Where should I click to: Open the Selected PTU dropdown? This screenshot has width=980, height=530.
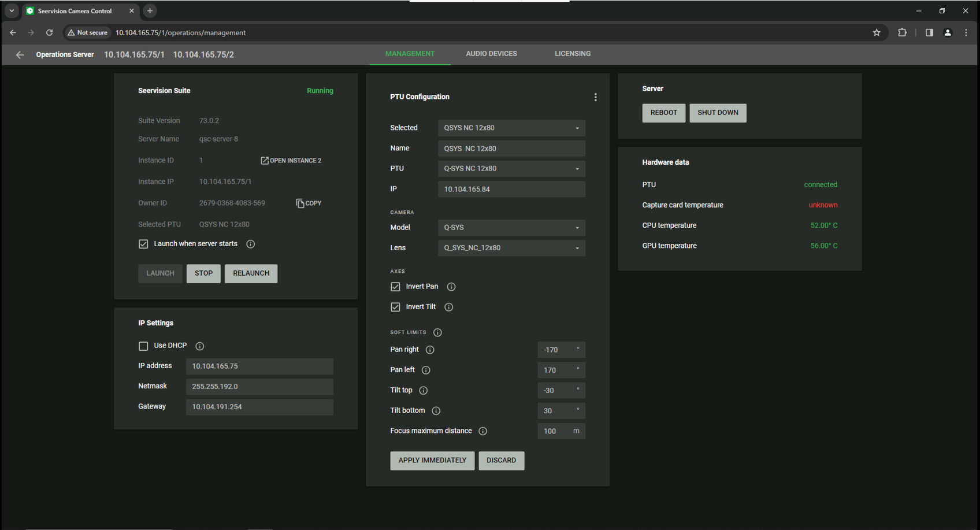[x=511, y=128]
